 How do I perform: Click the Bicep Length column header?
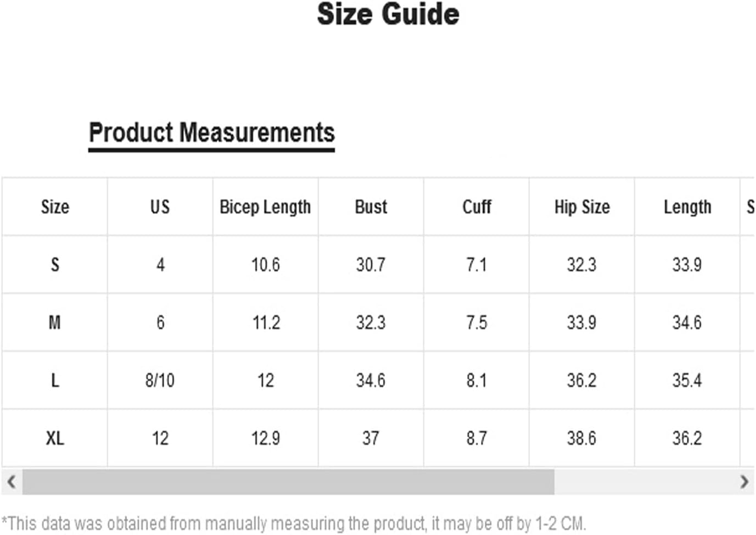[265, 207]
